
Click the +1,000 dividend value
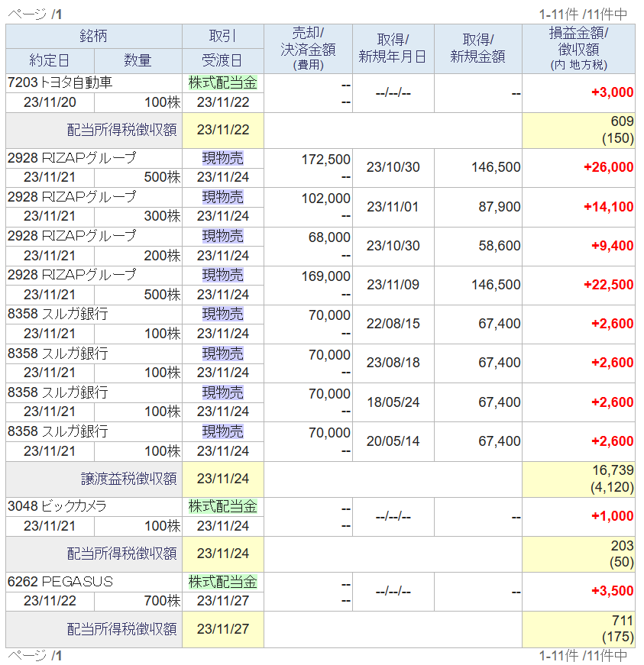click(x=612, y=516)
